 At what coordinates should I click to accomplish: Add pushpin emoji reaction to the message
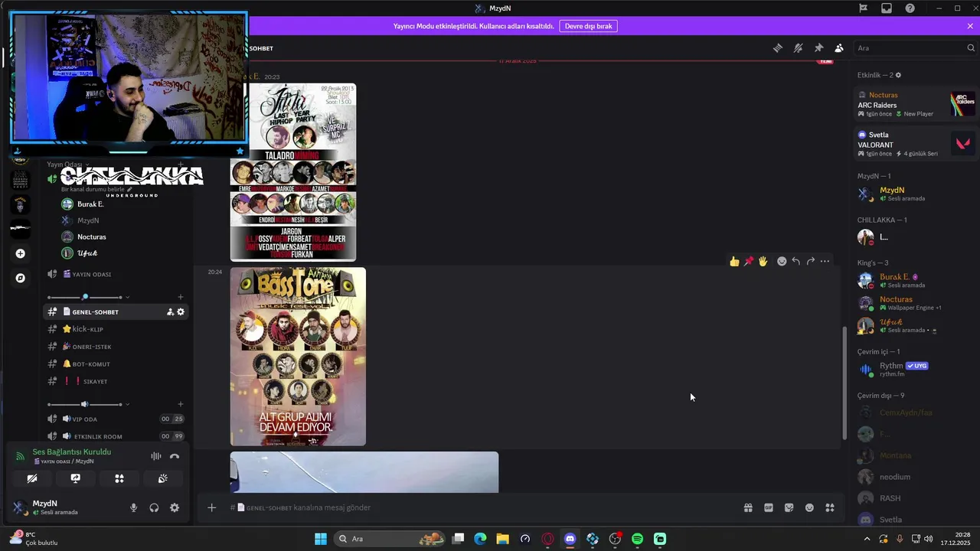tap(749, 261)
